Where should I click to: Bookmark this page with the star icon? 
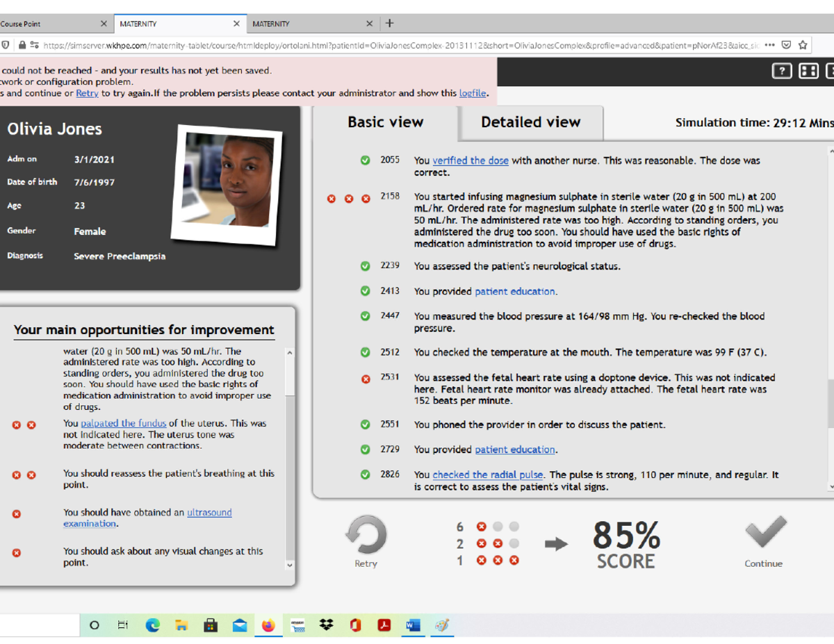803,45
